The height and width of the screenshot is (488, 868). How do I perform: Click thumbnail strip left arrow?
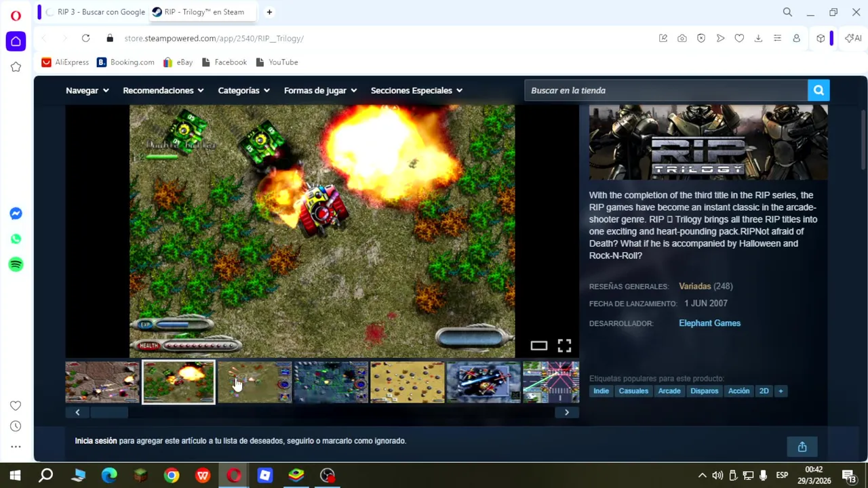(77, 412)
